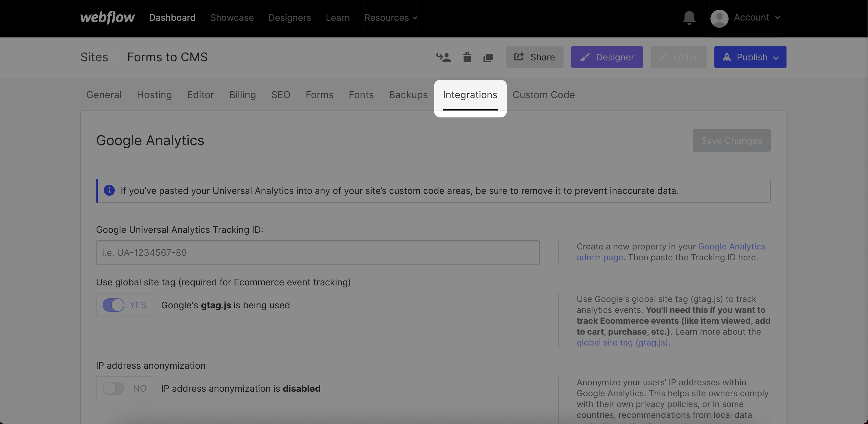Click the Designer paintbrush icon
The width and height of the screenshot is (868, 424).
585,57
